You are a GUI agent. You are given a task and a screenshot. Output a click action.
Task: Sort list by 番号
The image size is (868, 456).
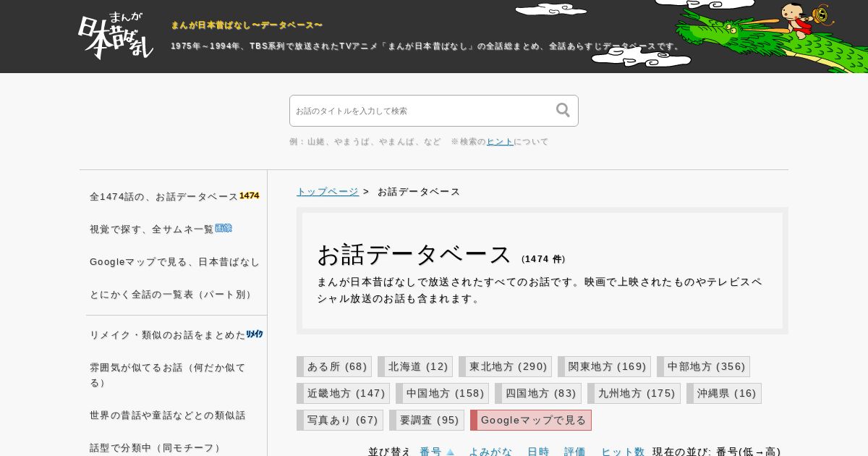430,452
